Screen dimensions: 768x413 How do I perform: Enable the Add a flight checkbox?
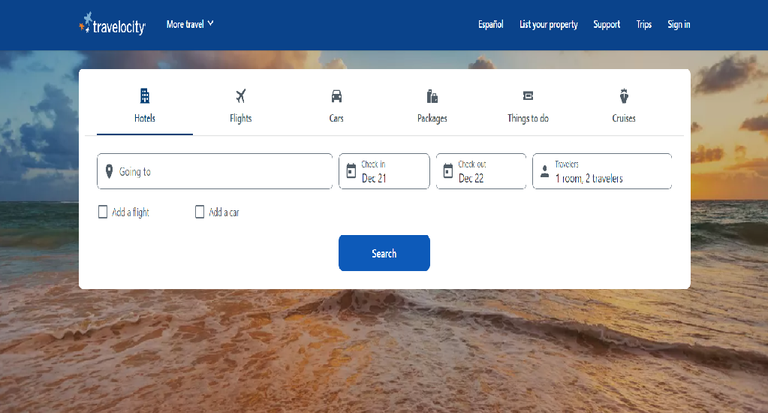click(x=103, y=212)
